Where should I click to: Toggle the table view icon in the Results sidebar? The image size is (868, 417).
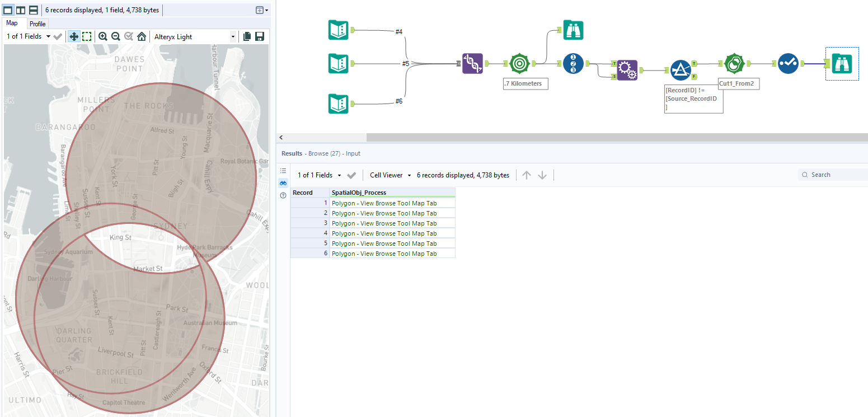click(x=283, y=171)
